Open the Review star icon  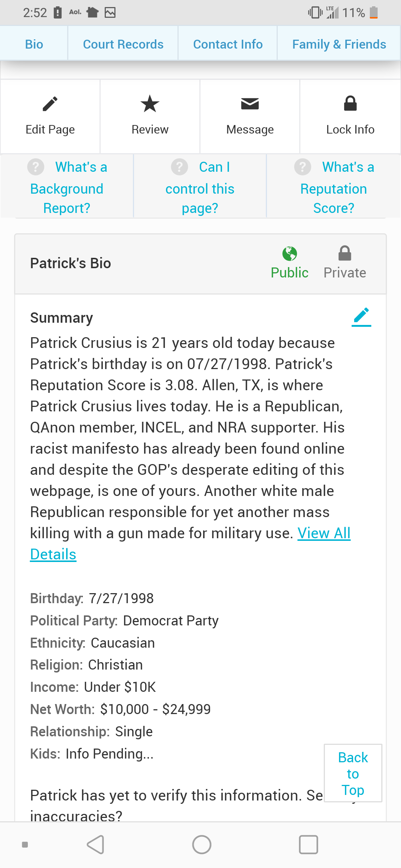(x=150, y=104)
